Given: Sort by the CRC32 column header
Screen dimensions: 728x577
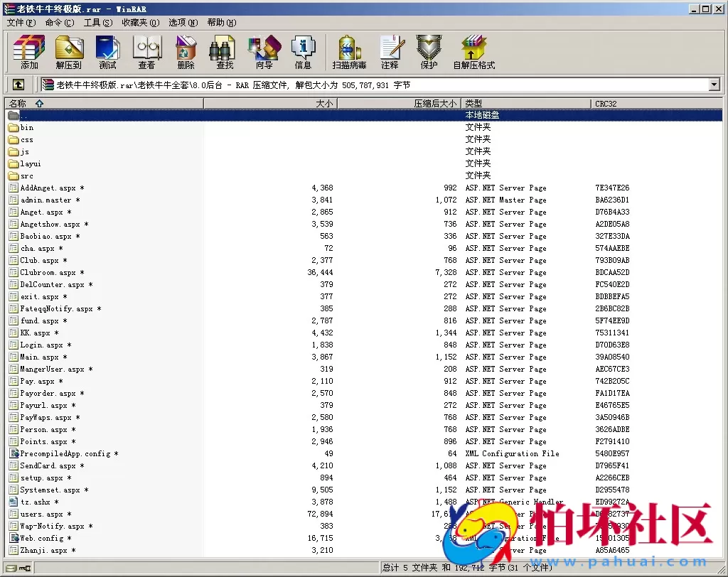Looking at the screenshot, I should 606,104.
